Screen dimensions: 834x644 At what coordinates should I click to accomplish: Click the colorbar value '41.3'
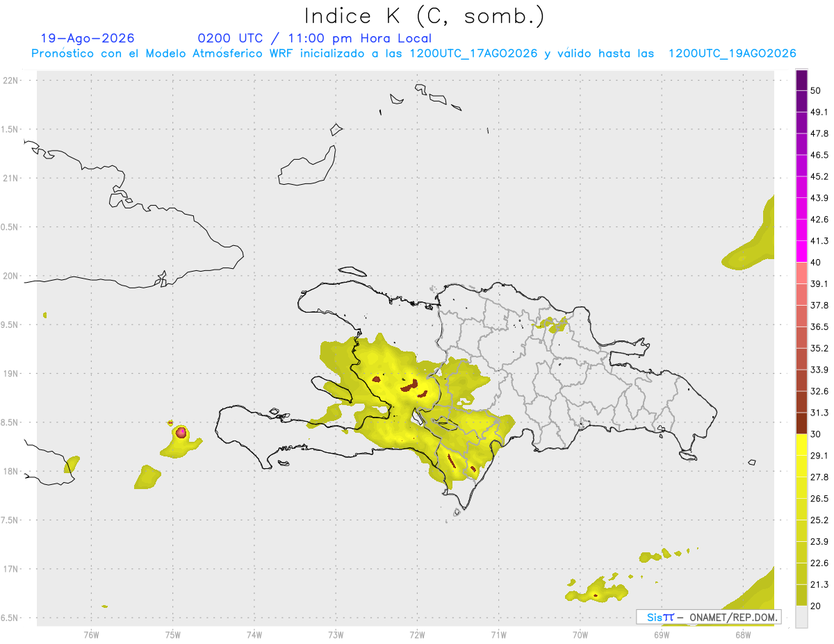click(819, 241)
